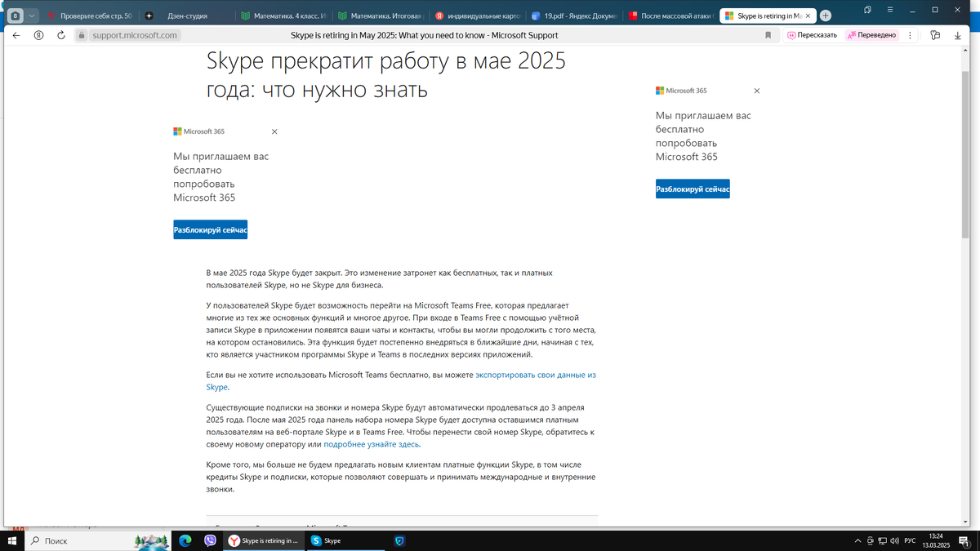Switch to 'Математика. 4 класс' tab
This screenshot has width=980, height=551.
point(283,16)
